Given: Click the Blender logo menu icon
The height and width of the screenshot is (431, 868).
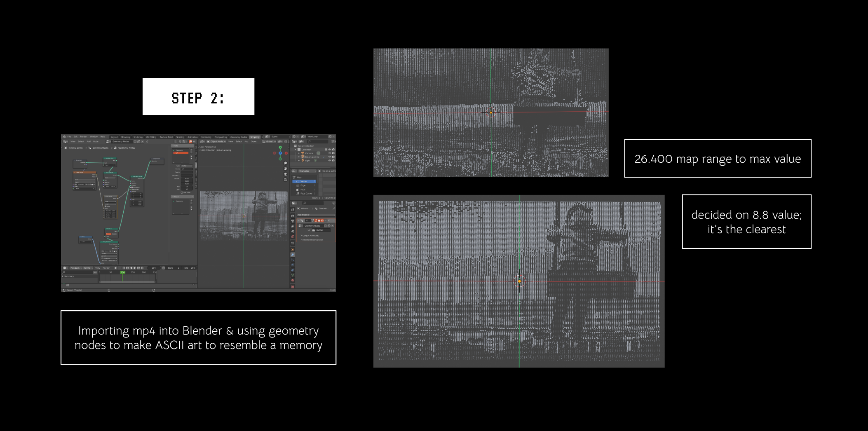Looking at the screenshot, I should tap(64, 137).
